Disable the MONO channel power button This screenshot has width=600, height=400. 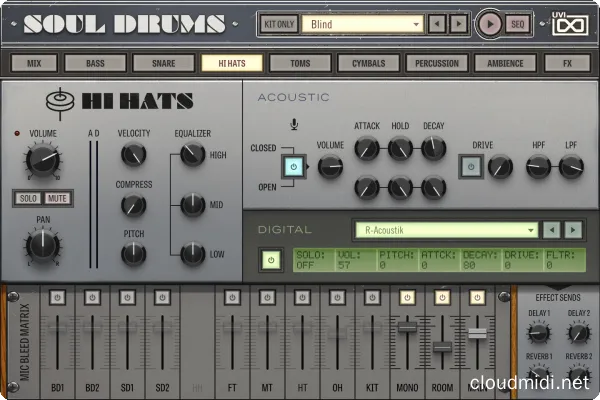pos(407,297)
